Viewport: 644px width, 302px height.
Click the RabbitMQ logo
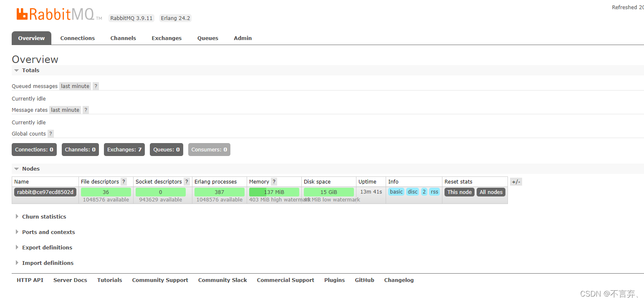tap(59, 14)
